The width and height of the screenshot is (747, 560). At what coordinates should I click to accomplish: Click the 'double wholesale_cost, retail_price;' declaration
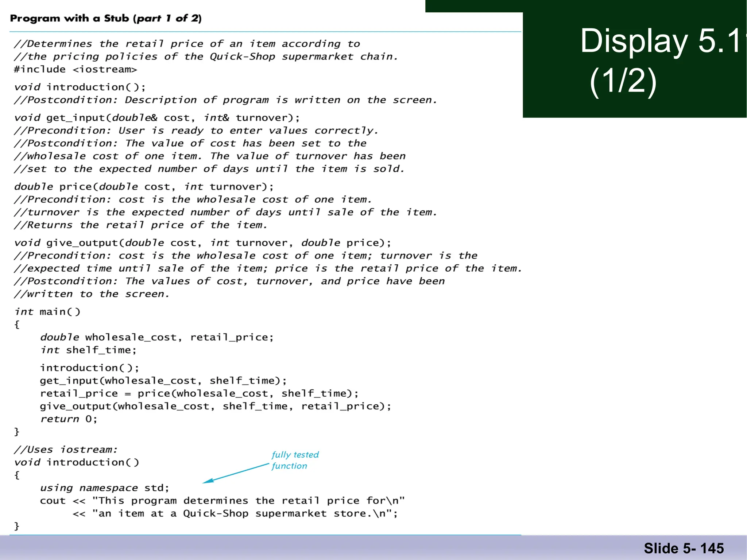157,337
